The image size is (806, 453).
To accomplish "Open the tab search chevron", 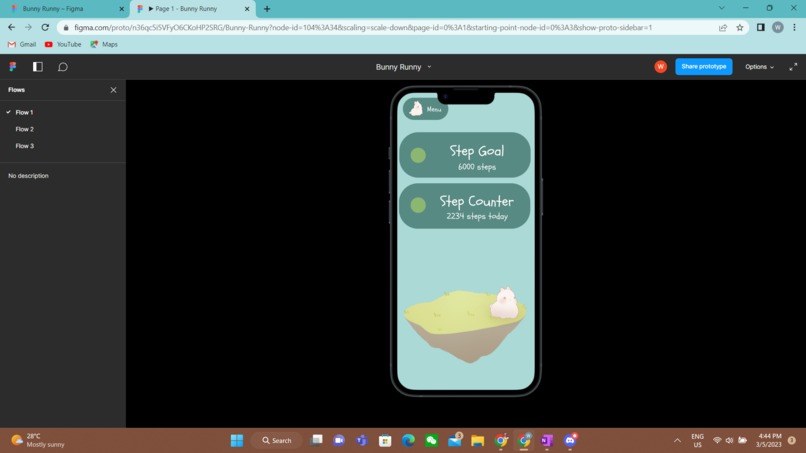I will pyautogui.click(x=722, y=8).
